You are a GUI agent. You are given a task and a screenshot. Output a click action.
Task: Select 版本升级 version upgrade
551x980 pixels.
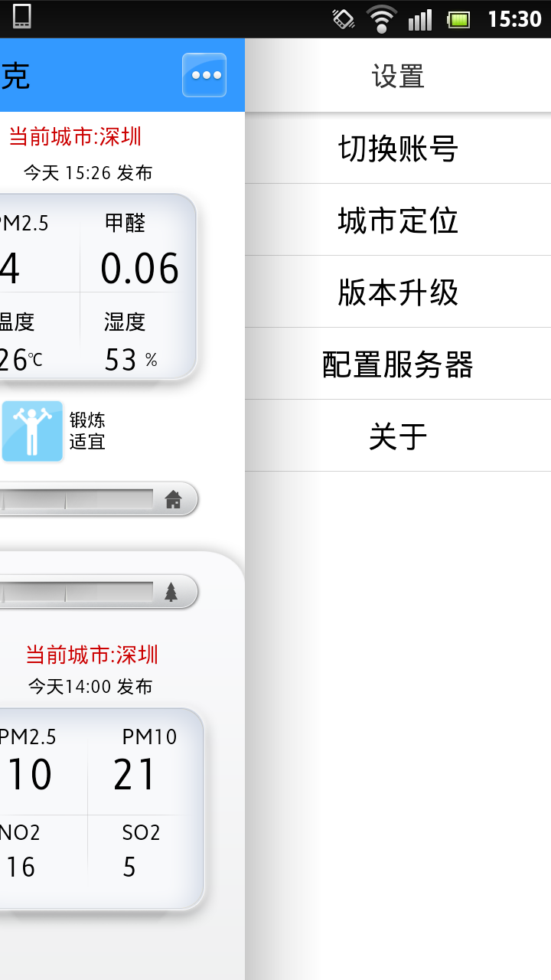[x=398, y=292]
